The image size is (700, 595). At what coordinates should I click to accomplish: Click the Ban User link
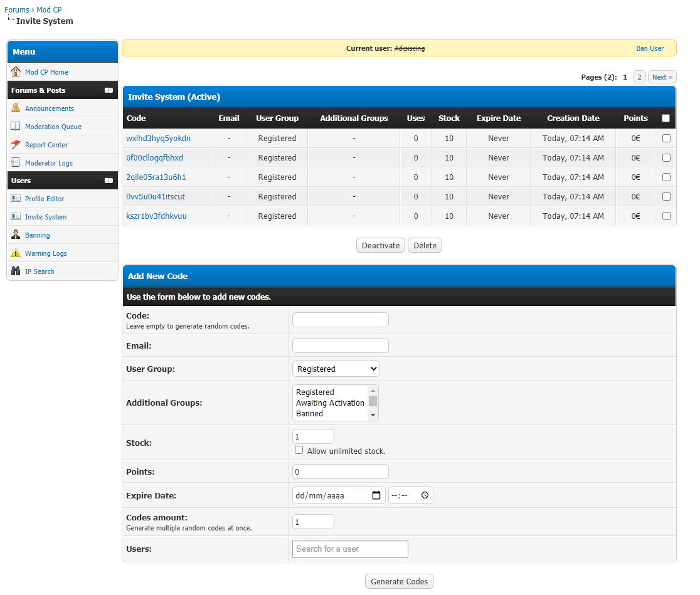[x=650, y=48]
